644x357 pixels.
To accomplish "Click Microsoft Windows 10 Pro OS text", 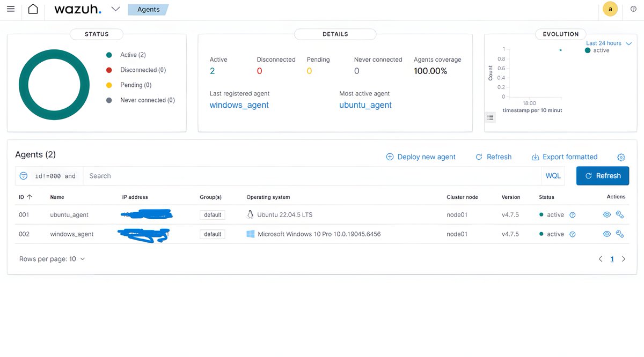I will click(x=319, y=234).
